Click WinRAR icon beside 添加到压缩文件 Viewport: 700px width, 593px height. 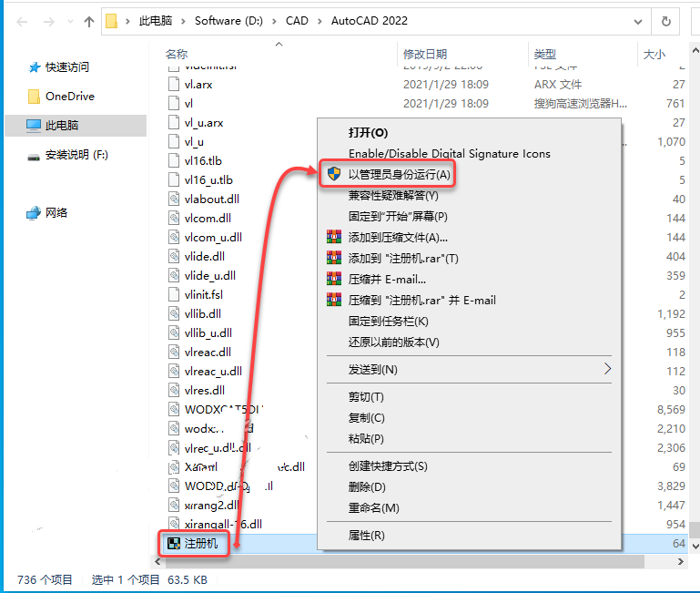point(333,237)
